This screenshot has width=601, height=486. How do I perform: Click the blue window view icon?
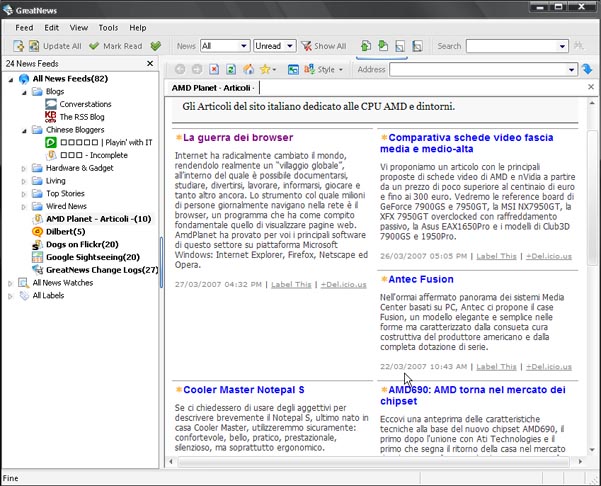click(x=293, y=69)
